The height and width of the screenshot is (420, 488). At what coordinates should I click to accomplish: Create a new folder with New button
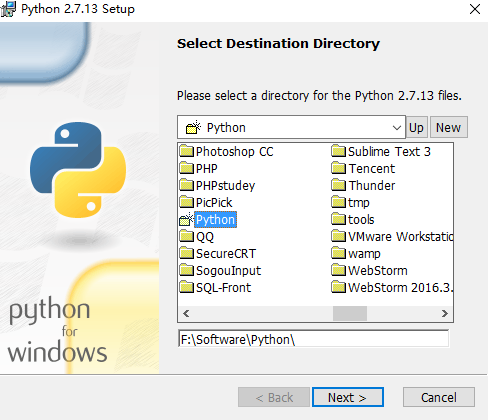pyautogui.click(x=449, y=127)
